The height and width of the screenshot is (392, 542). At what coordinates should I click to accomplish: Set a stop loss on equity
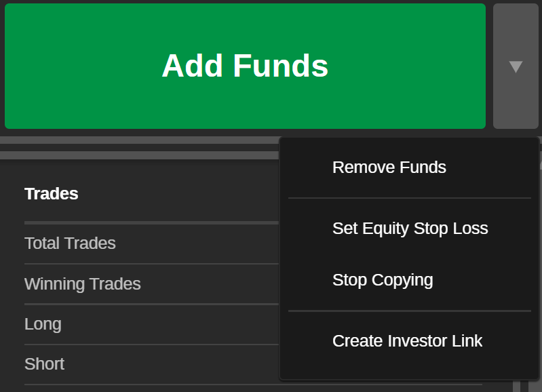click(410, 229)
